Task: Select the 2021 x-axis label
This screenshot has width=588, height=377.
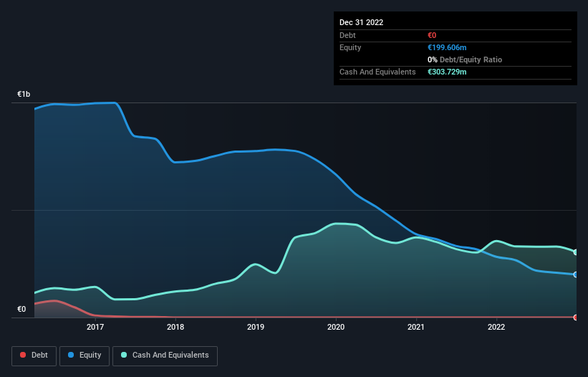Action: coord(416,327)
